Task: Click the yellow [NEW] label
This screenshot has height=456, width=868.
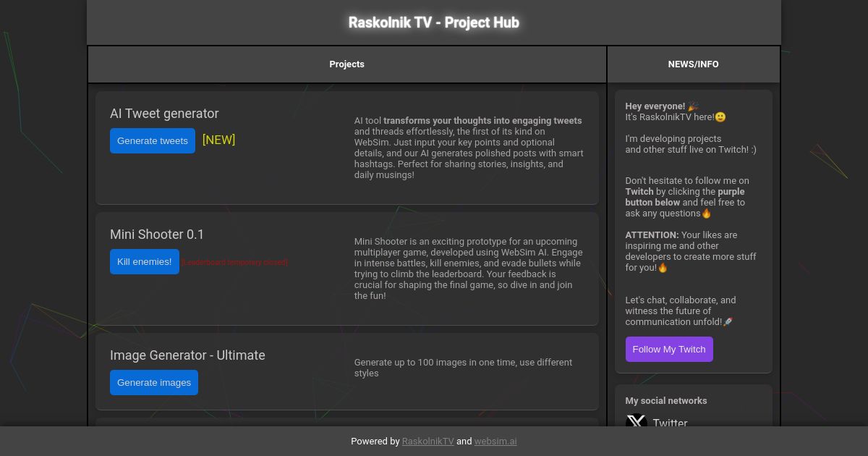Action: [x=218, y=140]
